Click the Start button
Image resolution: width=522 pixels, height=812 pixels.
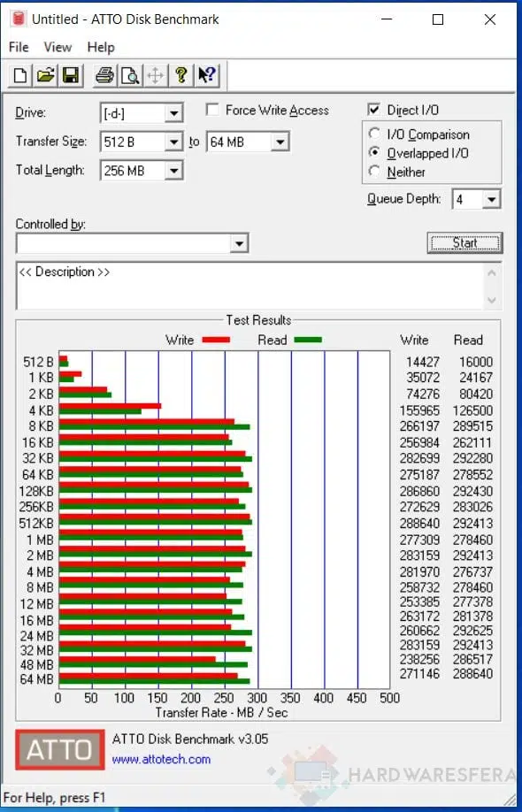(x=464, y=243)
